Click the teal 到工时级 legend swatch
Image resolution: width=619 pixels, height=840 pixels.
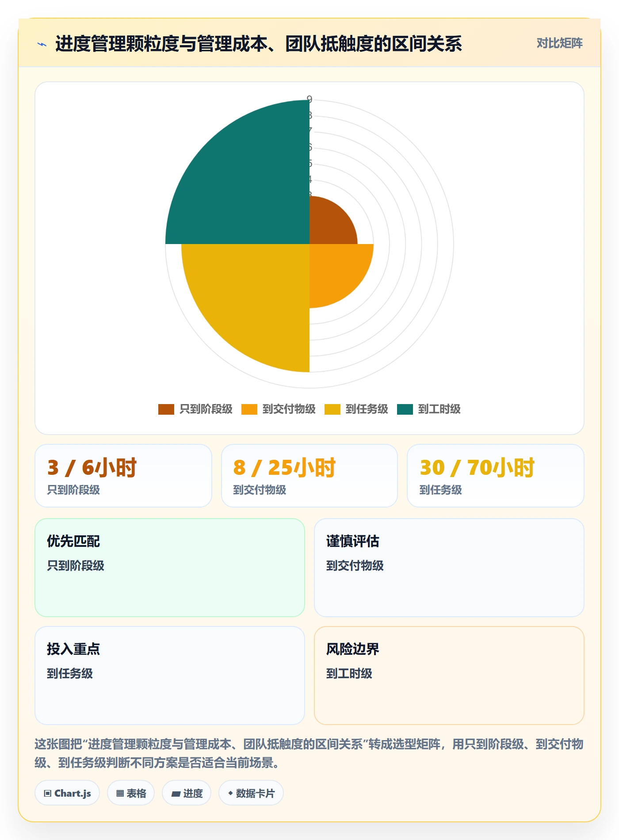tap(405, 409)
